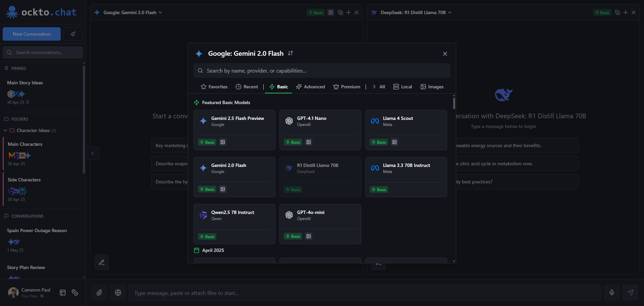Send message with paper plane icon

[631, 293]
